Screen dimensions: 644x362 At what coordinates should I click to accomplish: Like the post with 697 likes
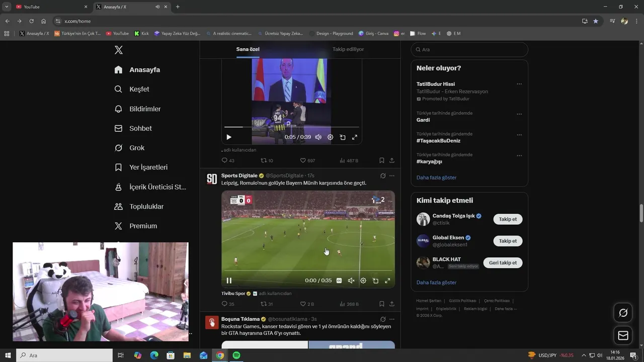click(x=307, y=160)
